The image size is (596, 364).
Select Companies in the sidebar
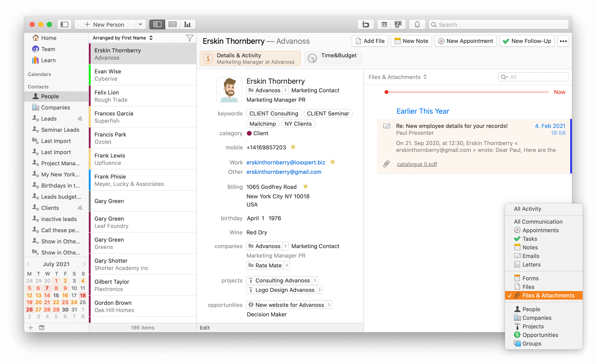pos(56,107)
